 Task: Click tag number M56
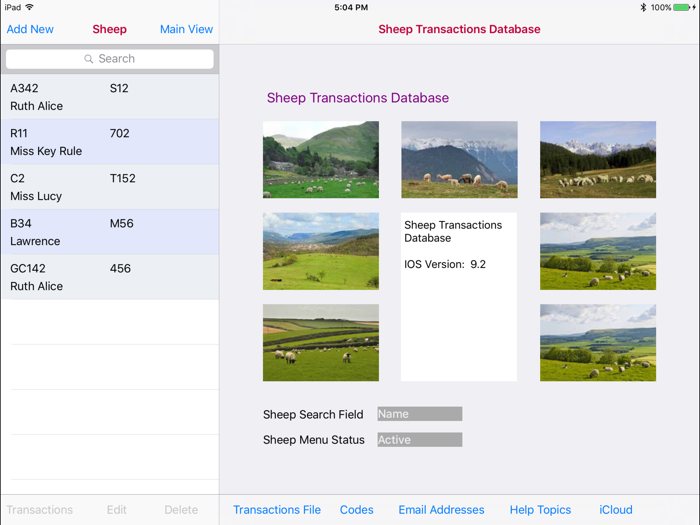click(x=122, y=223)
